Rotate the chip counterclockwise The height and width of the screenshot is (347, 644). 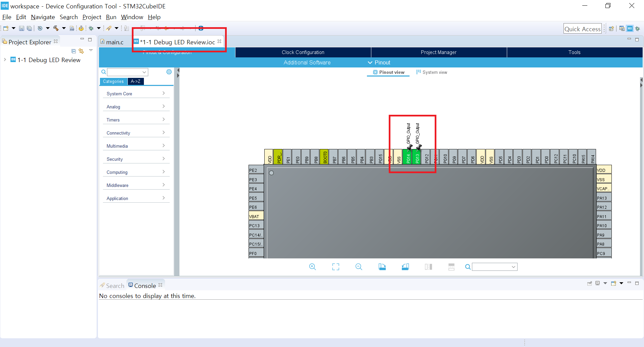(x=405, y=267)
